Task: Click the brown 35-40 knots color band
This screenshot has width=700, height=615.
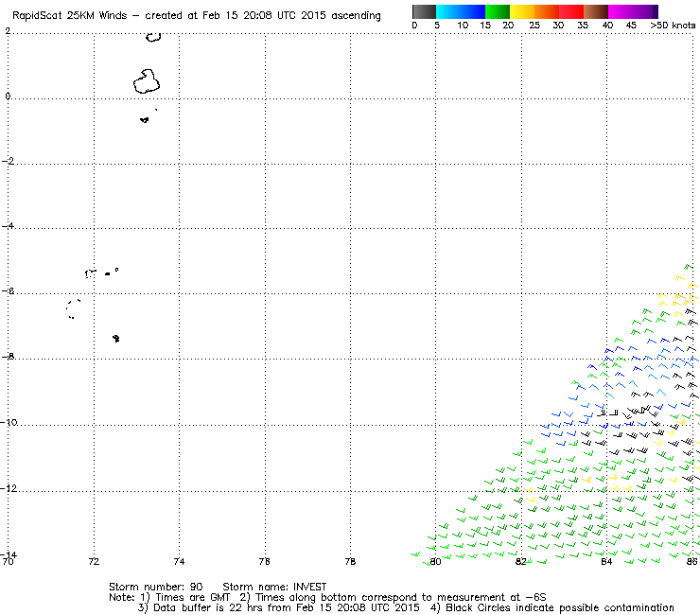Action: tap(596, 11)
